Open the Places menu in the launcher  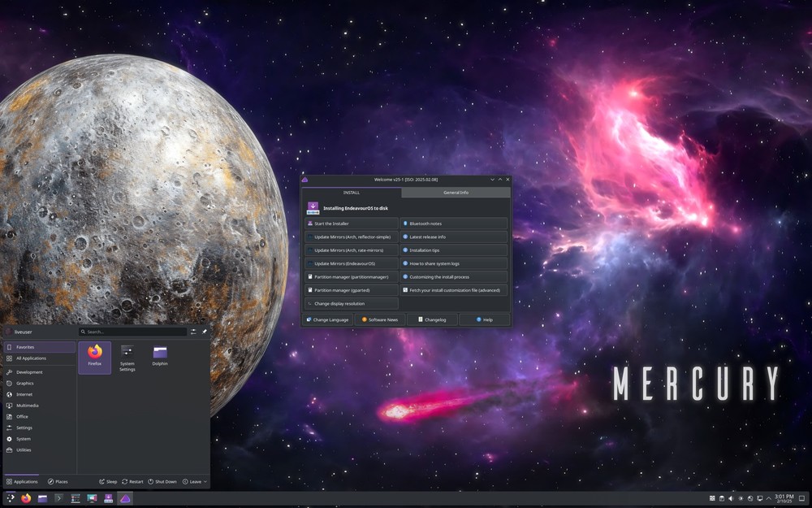[x=58, y=481]
